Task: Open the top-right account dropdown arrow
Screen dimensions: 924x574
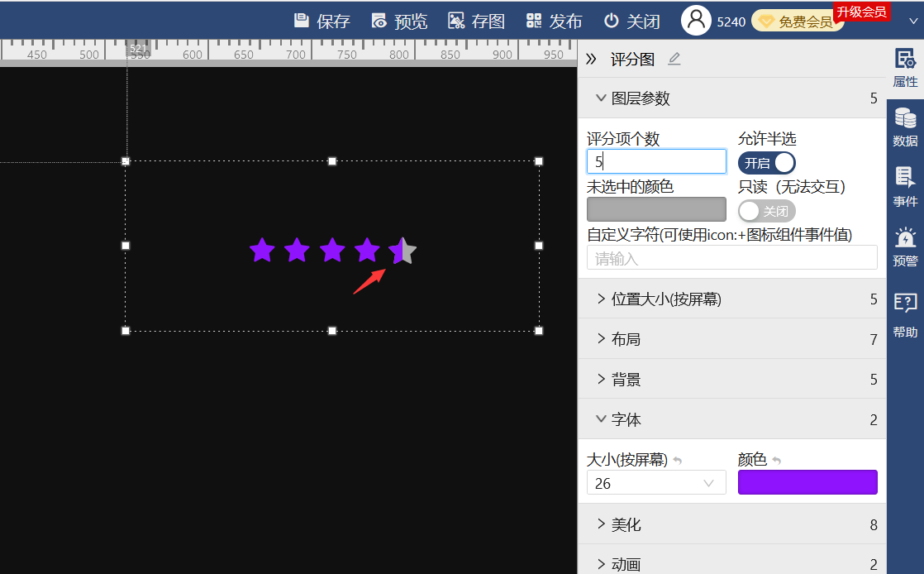Action: 912,22
